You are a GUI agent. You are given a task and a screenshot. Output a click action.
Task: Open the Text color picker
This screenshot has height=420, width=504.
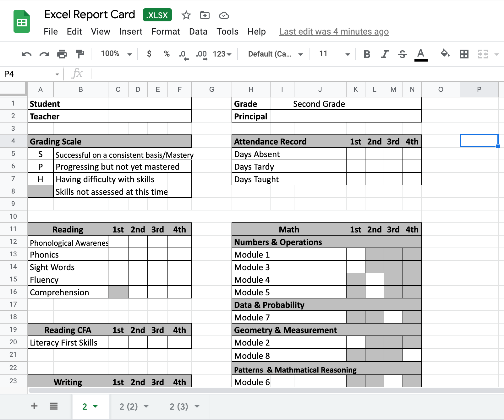coord(421,54)
